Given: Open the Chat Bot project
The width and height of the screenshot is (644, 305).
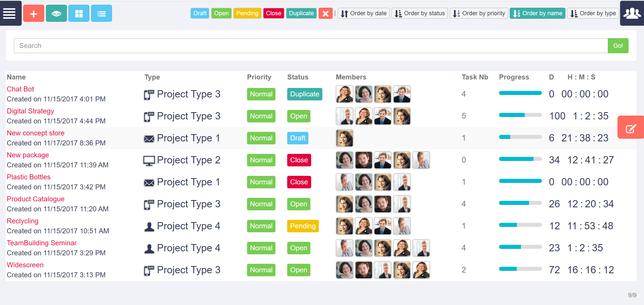Looking at the screenshot, I should pos(20,89).
